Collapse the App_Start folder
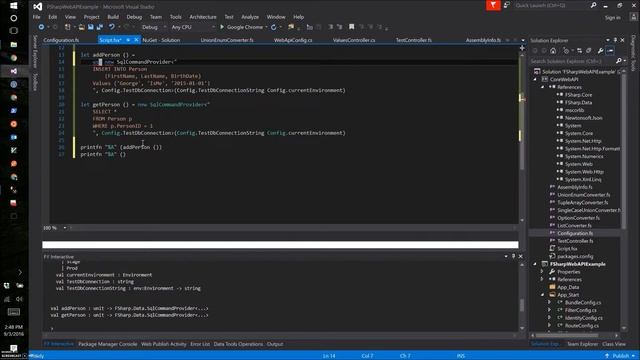Image resolution: width=640 pixels, height=360 pixels. click(x=542, y=295)
